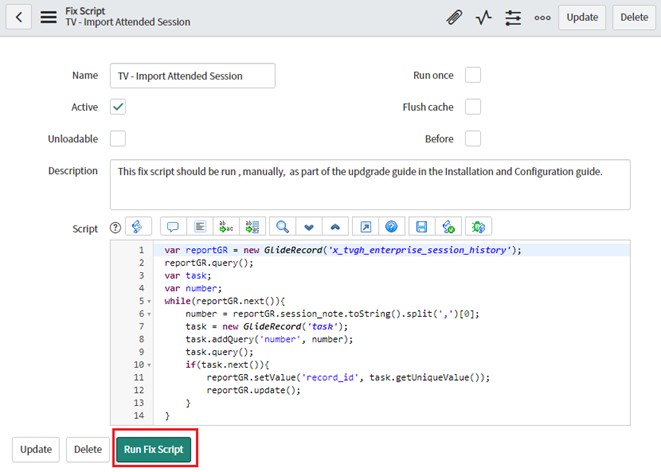The image size is (661, 472).
Task: Uncheck the Active checkbox
Action: pyautogui.click(x=118, y=107)
